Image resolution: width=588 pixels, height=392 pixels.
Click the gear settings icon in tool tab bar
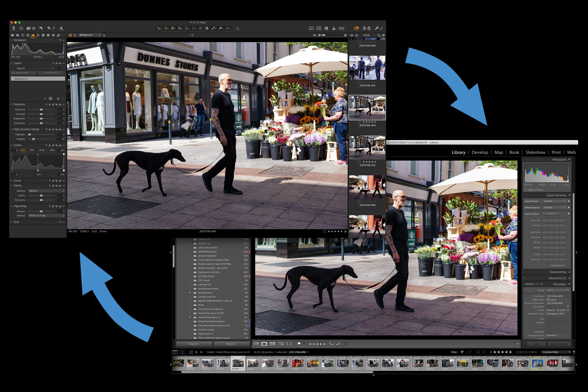tap(53, 35)
